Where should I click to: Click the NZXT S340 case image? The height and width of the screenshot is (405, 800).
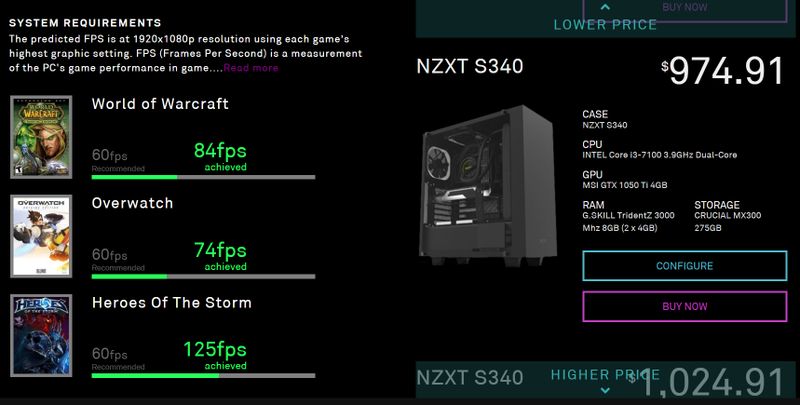(488, 186)
